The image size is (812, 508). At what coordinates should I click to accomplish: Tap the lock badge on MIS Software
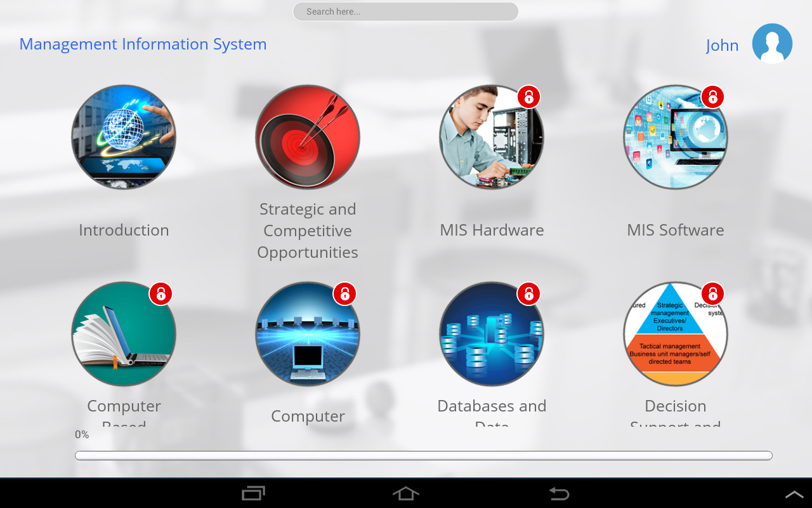tap(713, 97)
